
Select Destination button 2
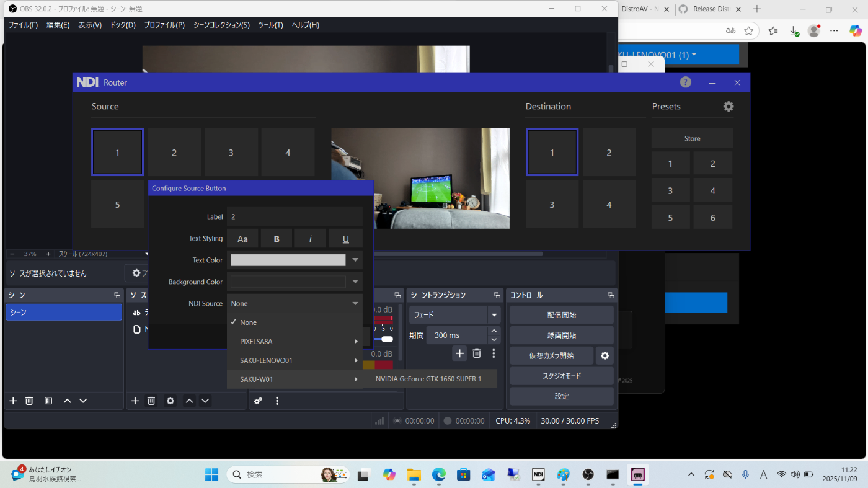(609, 153)
